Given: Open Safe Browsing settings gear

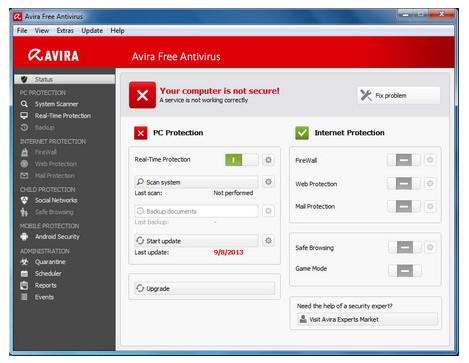Looking at the screenshot, I should click(430, 247).
